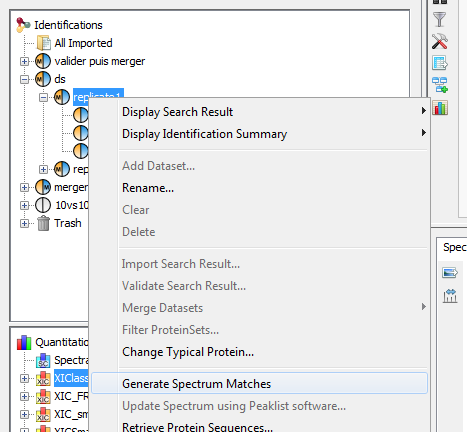Choose Retrieve Protein Sequences... entry
This screenshot has width=467, height=432.
[259, 427]
